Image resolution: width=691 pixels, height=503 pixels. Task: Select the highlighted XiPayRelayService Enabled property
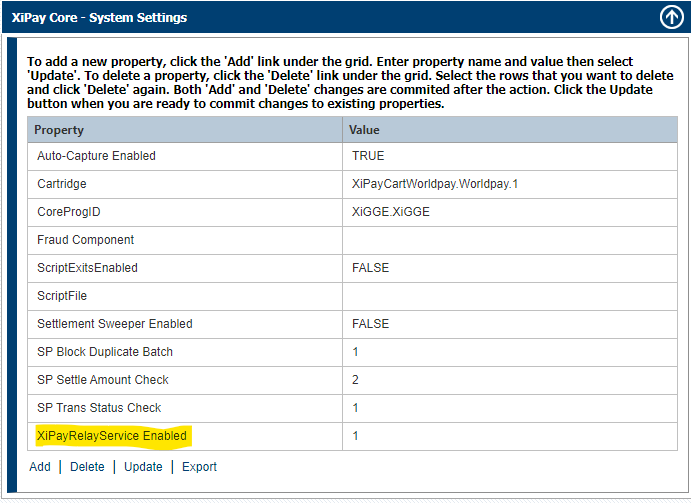point(112,436)
